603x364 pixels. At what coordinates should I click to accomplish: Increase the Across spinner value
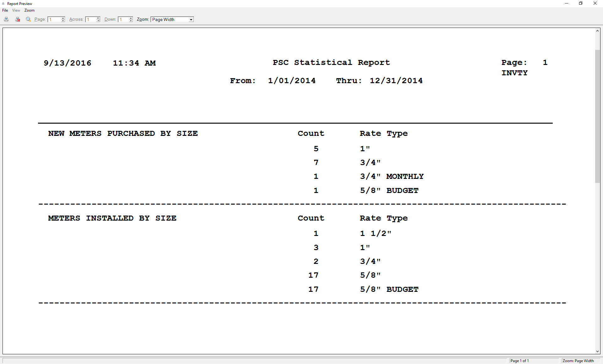point(98,18)
